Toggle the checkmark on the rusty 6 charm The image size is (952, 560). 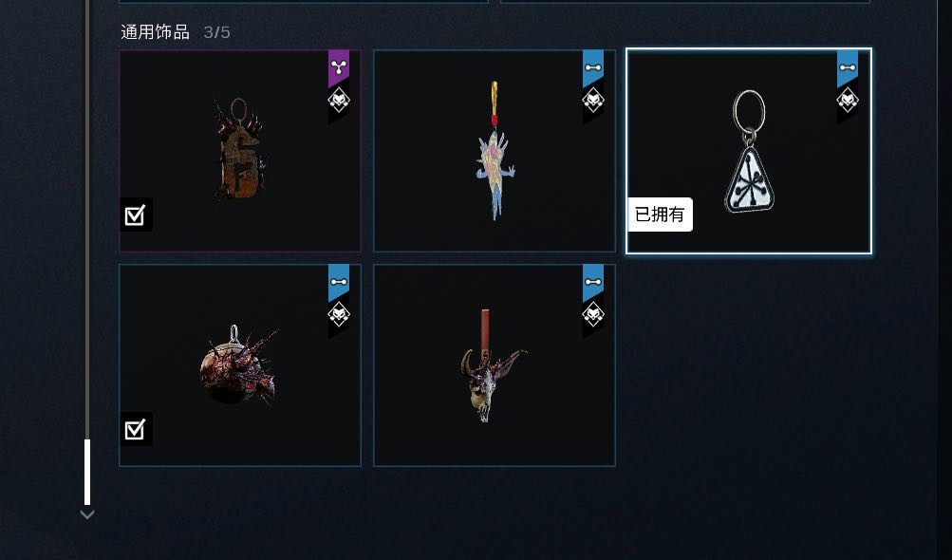[x=136, y=215]
